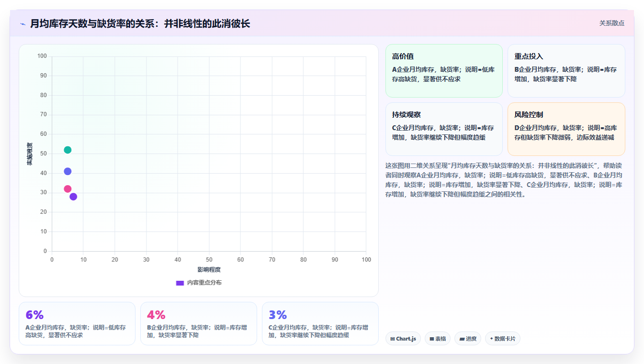Select the pink scatter point near 32
Image resolution: width=644 pixels, height=364 pixels.
[x=68, y=189]
